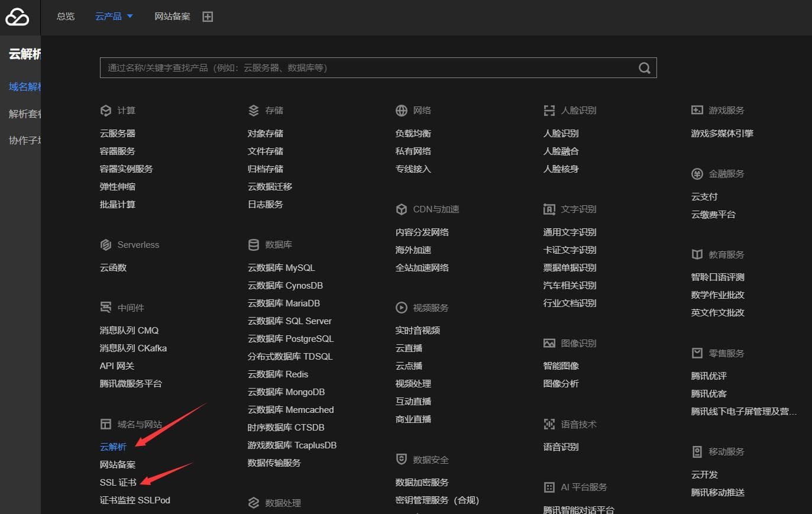Click the 网络 globe icon
The width and height of the screenshot is (812, 514).
[402, 111]
